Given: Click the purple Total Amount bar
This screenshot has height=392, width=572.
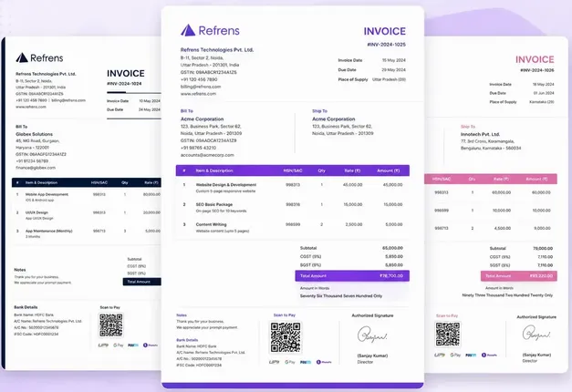Looking at the screenshot, I should tap(352, 275).
